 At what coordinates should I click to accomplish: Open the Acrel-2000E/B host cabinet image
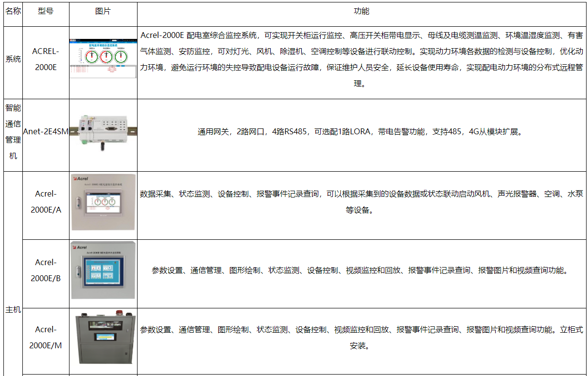pos(103,270)
